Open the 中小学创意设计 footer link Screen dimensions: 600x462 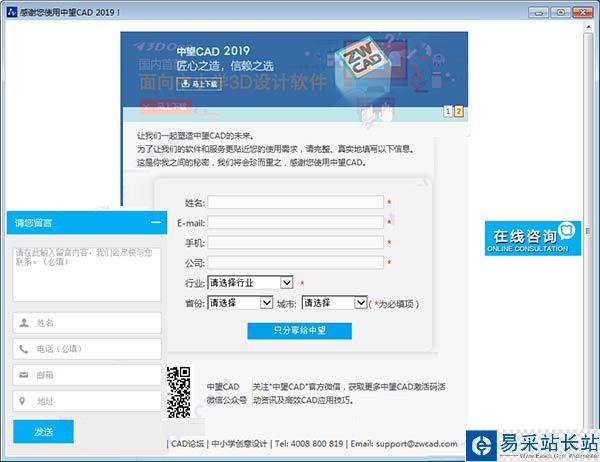coord(239,444)
